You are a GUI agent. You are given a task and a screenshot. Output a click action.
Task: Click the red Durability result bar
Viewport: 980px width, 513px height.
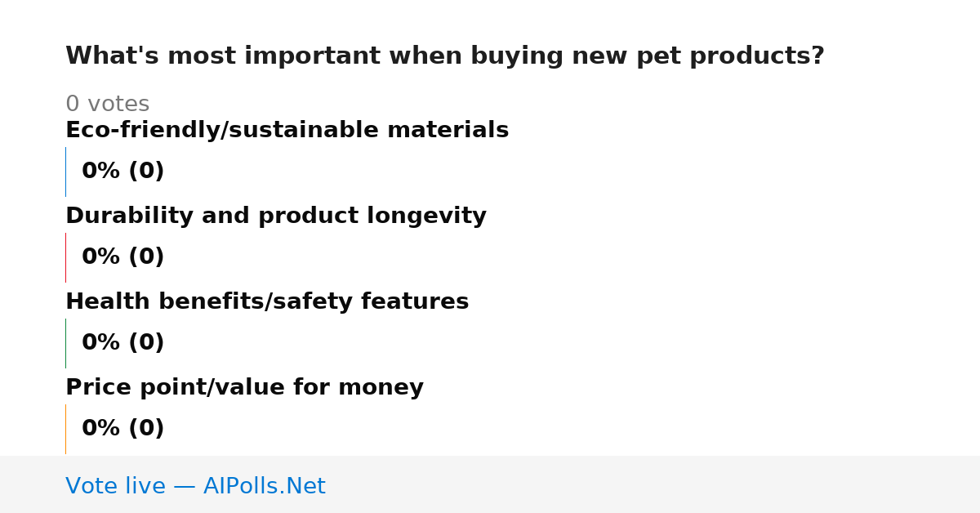tap(65, 257)
